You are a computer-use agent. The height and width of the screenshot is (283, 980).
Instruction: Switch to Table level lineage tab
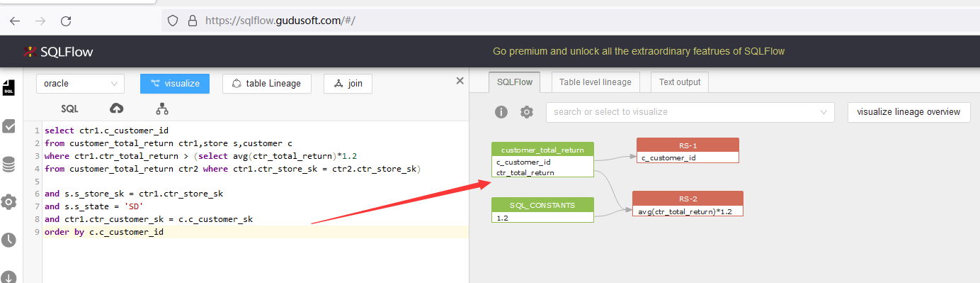tap(595, 82)
